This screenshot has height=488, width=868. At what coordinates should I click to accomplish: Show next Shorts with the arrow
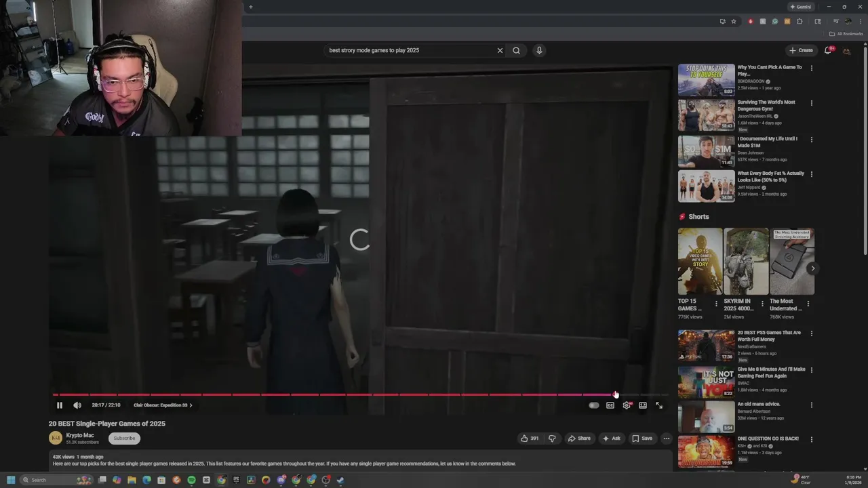[812, 268]
